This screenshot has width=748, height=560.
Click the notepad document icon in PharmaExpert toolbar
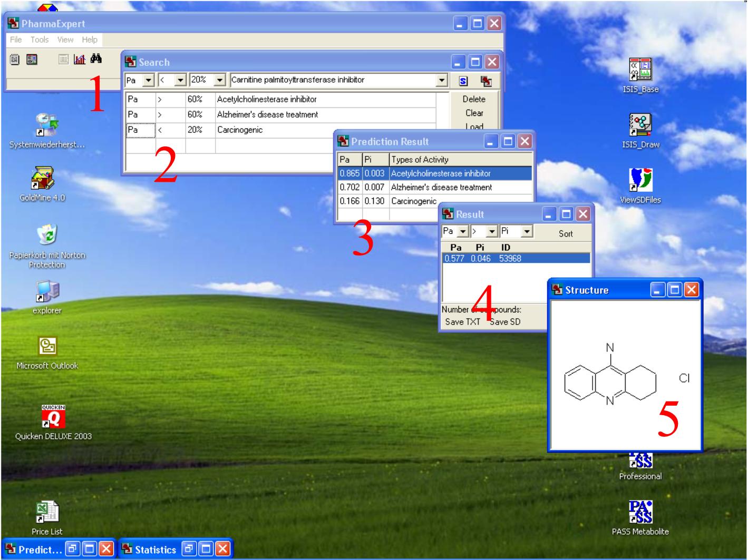point(15,60)
